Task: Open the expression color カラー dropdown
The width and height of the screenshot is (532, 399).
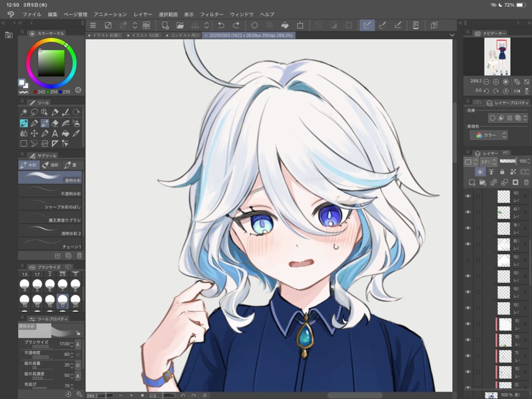Action: click(x=488, y=135)
